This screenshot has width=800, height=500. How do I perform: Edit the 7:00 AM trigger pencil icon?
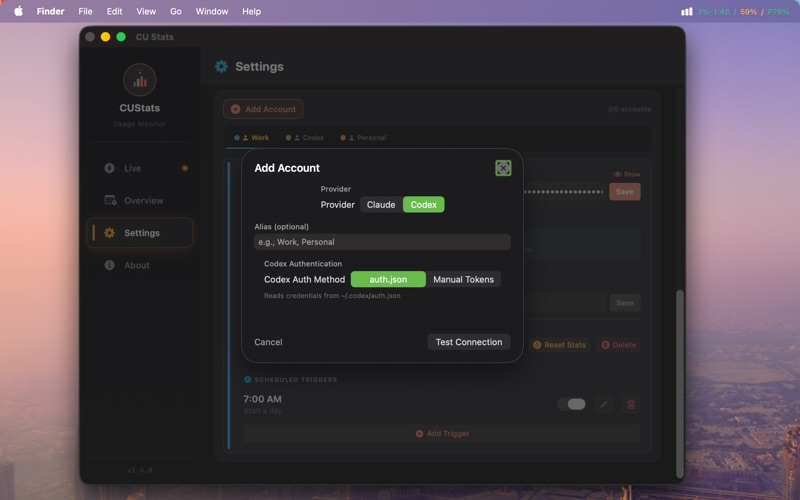point(604,405)
